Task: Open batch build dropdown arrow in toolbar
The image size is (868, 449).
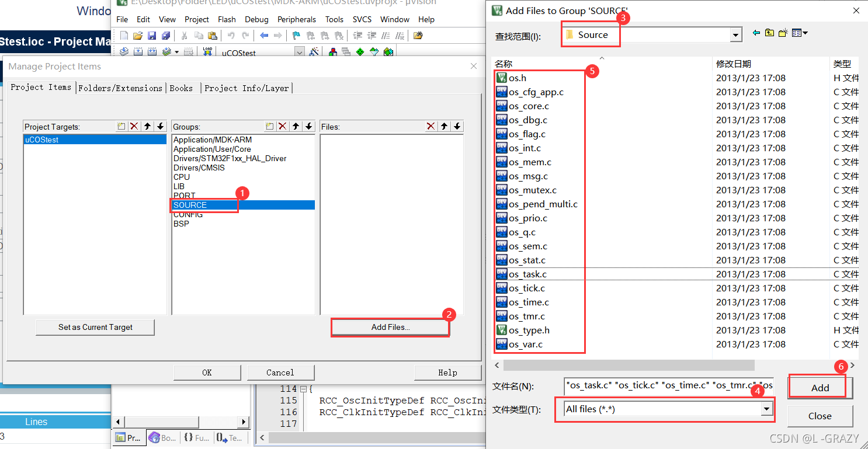Action: click(177, 52)
